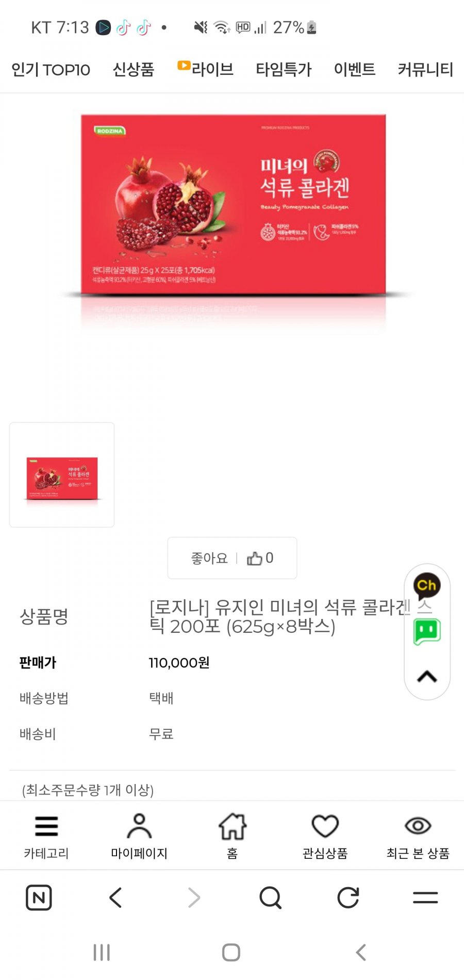Click the browser search magnifier icon
This screenshot has width=464, height=980.
(270, 897)
